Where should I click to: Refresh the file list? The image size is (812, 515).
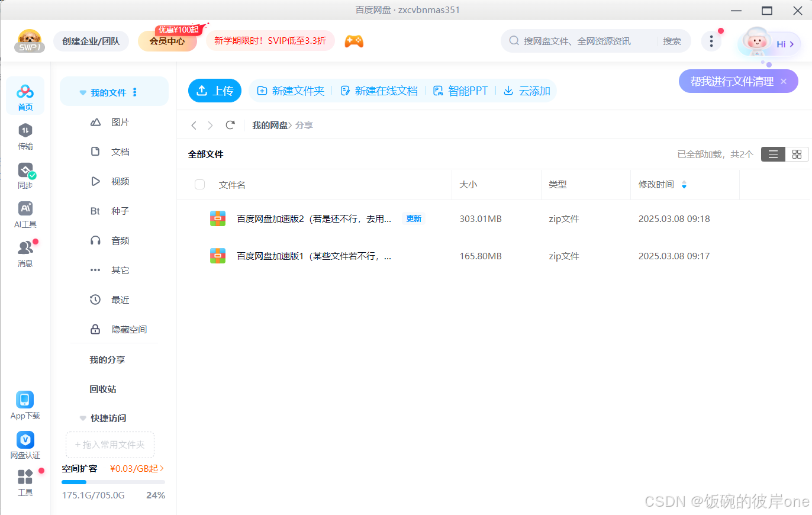point(230,125)
